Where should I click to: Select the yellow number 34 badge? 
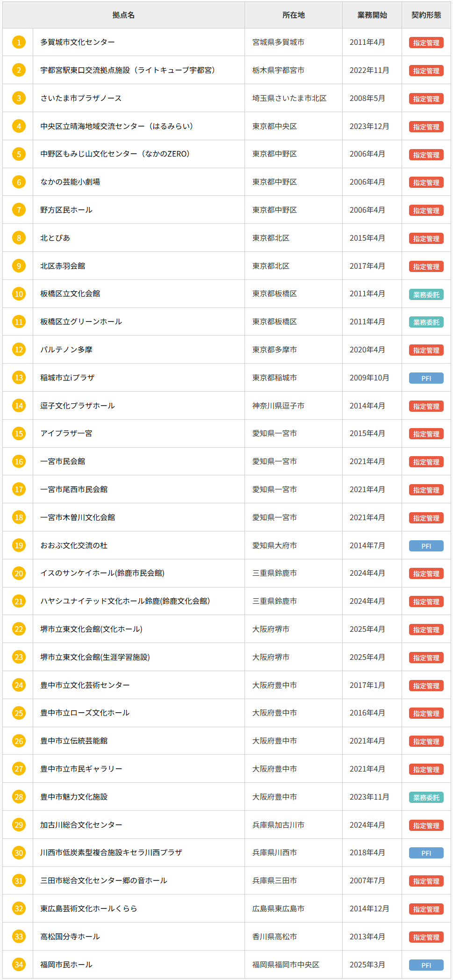[x=19, y=965]
